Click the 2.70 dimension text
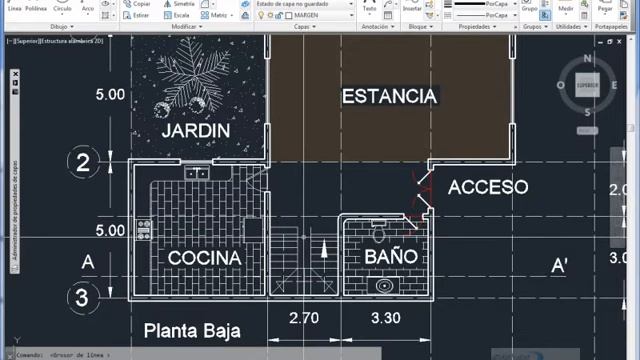Screen dimensions: 640x360 tap(304, 318)
